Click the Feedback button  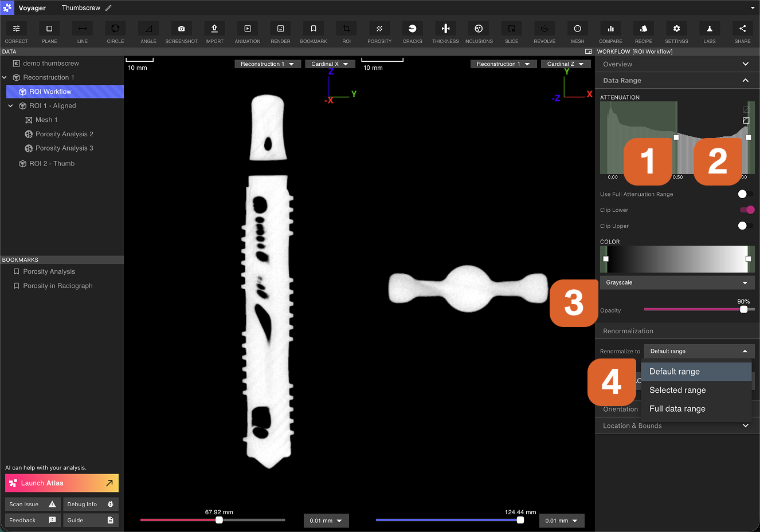[33, 521]
